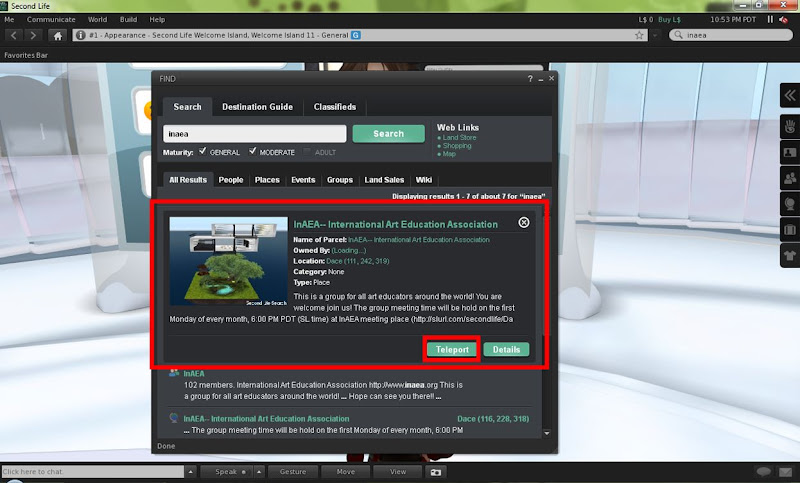
Task: Click the group icon beside InAEA result
Action: [173, 373]
